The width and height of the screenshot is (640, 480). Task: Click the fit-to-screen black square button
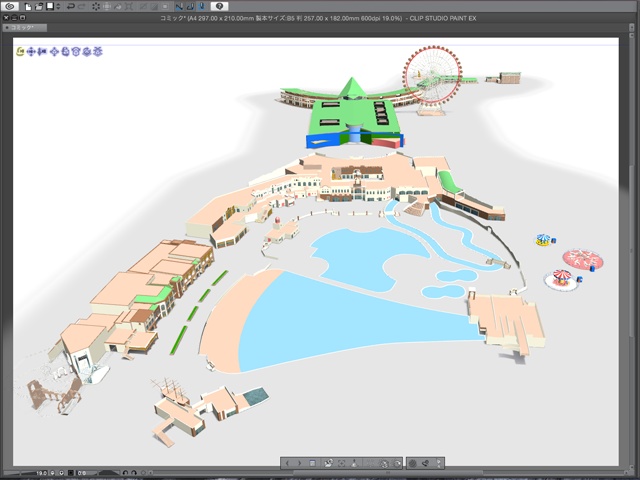71,473
